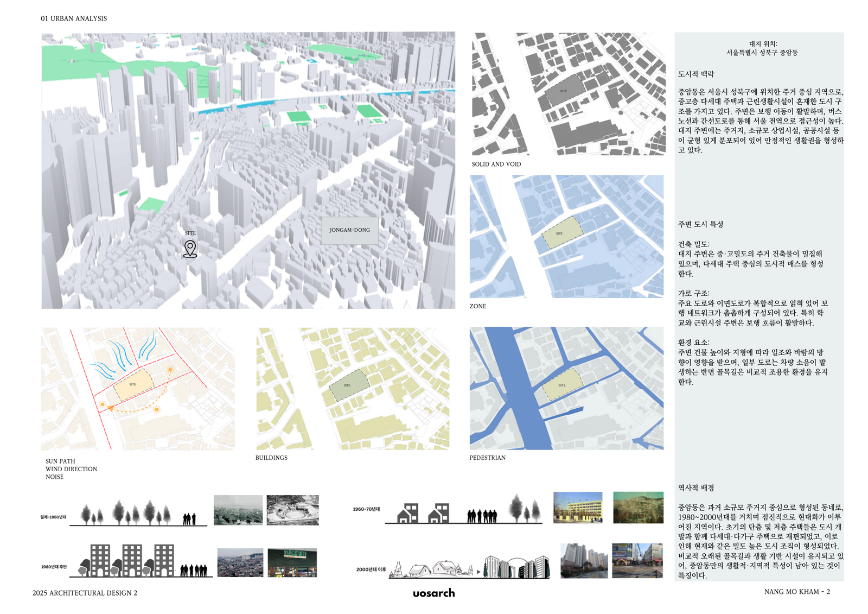Select the first house icon in 1960-70년대 timeline
The height and width of the screenshot is (614, 868).
(408, 513)
